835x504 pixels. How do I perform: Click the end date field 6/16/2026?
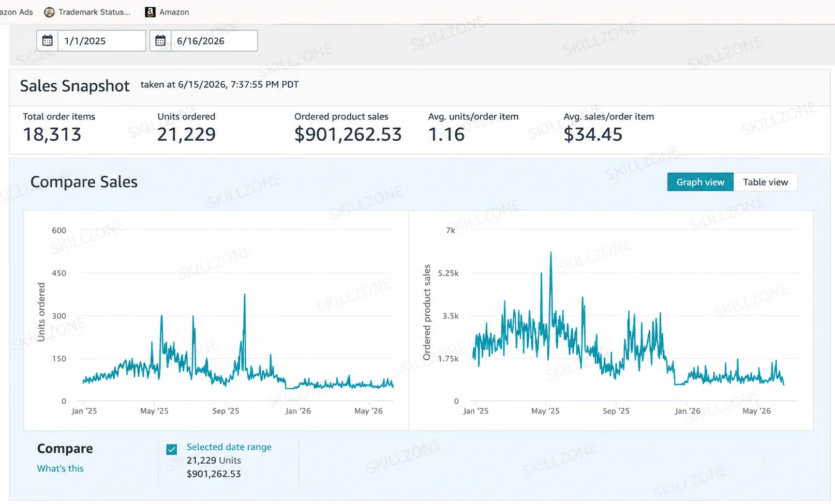pos(214,41)
